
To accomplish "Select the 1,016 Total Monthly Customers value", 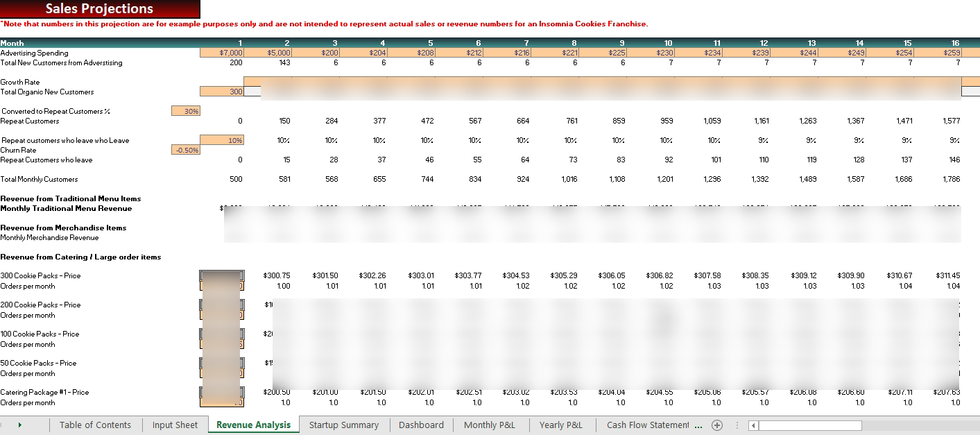I will pos(568,179).
